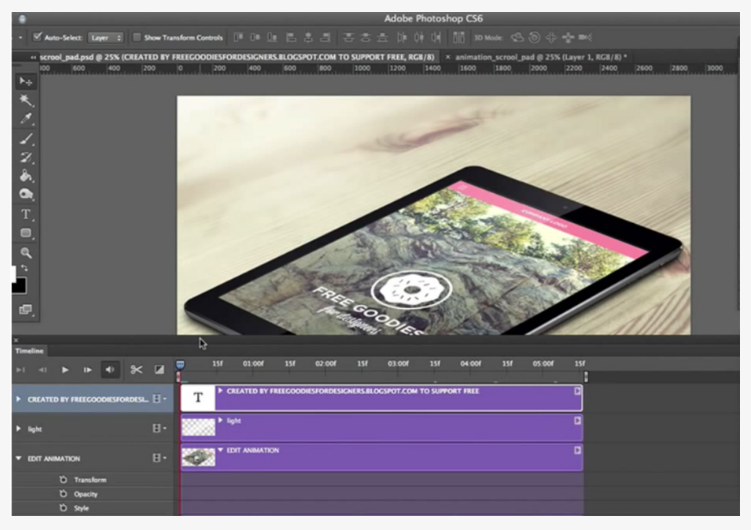Expand the CREATED BY text track

18,399
